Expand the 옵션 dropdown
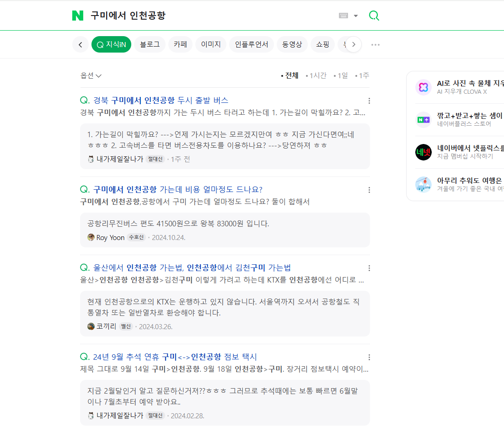 pyautogui.click(x=91, y=75)
